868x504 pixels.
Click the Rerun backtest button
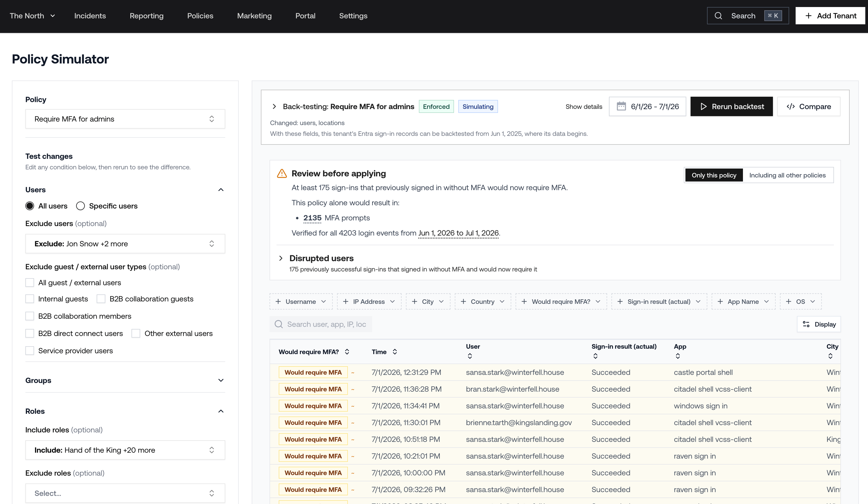tap(731, 106)
